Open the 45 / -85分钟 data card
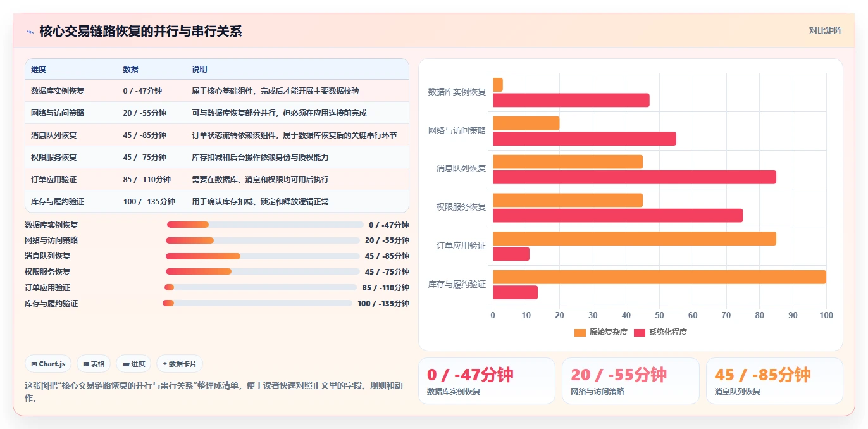 point(774,381)
